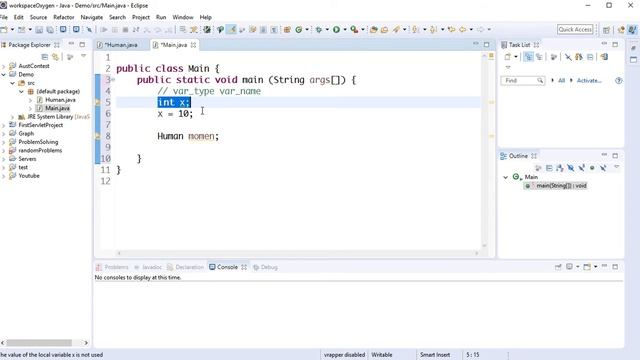This screenshot has height=360, width=640.
Task: Click the Open Type icon in toolbar
Action: click(373, 29)
